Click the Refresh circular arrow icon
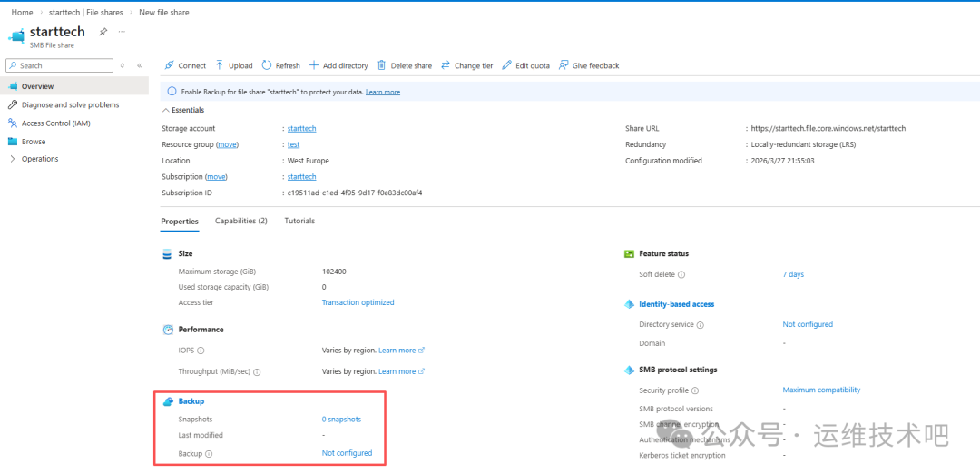Screen dimensions: 980x474 point(267,65)
